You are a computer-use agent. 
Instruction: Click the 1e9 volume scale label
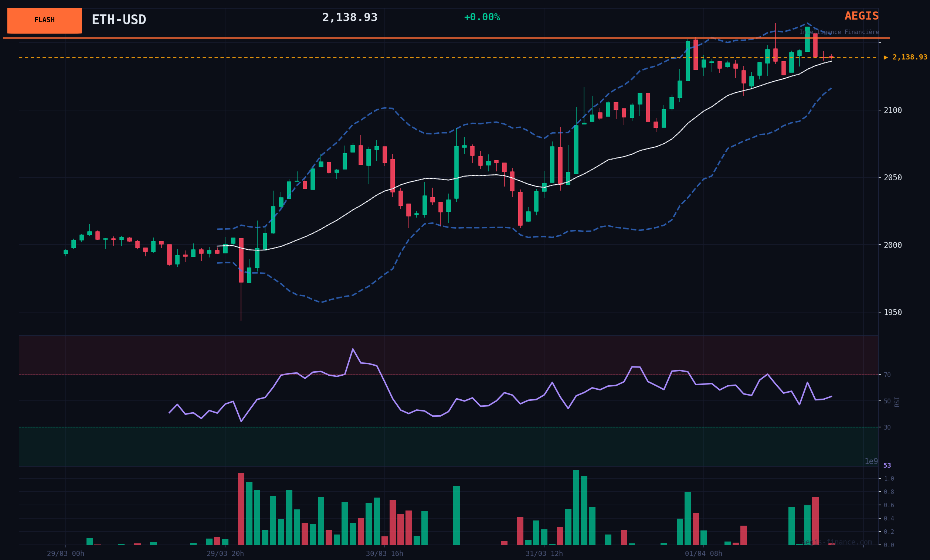click(x=871, y=461)
